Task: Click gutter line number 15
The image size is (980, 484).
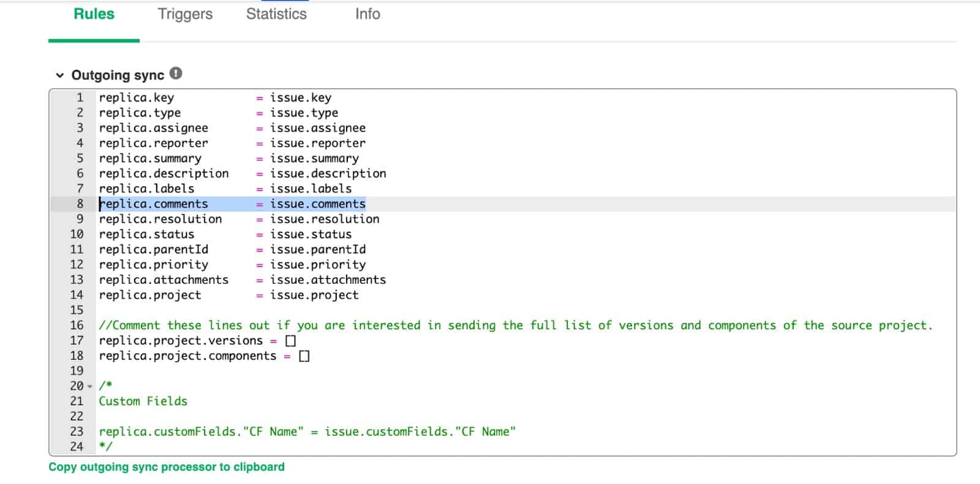Action: pos(77,310)
